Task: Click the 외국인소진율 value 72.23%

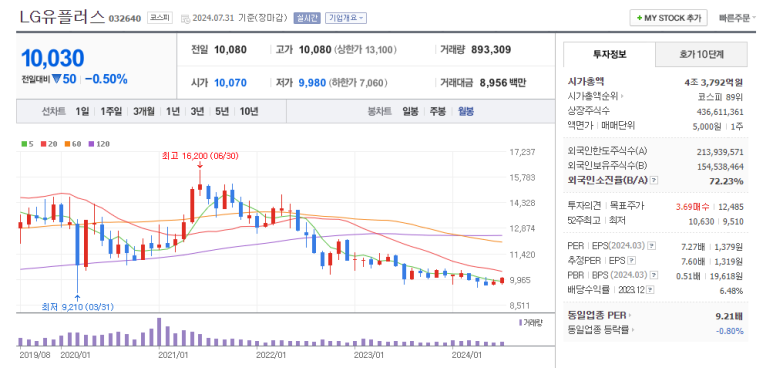Action: point(726,181)
